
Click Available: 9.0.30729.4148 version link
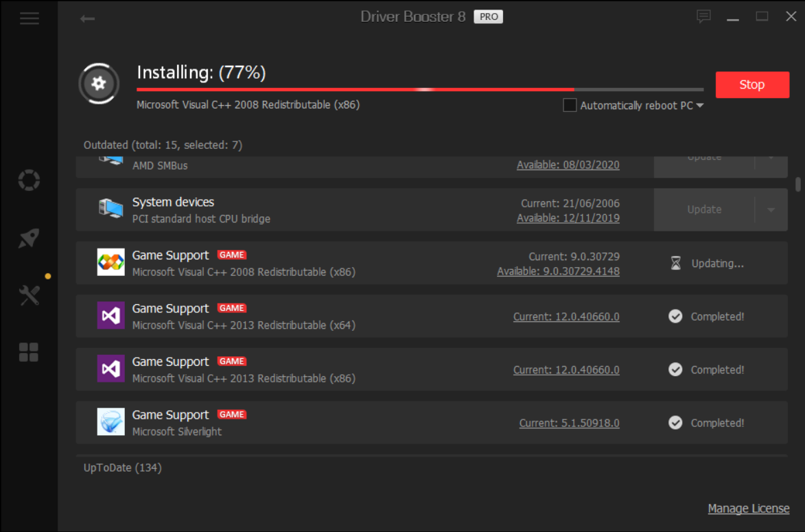pos(559,272)
